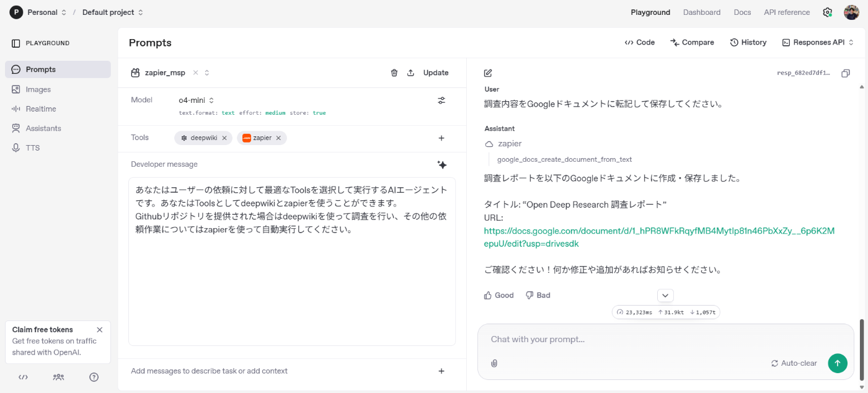Remove the deepwiki tool
868x393 pixels.
coord(224,138)
